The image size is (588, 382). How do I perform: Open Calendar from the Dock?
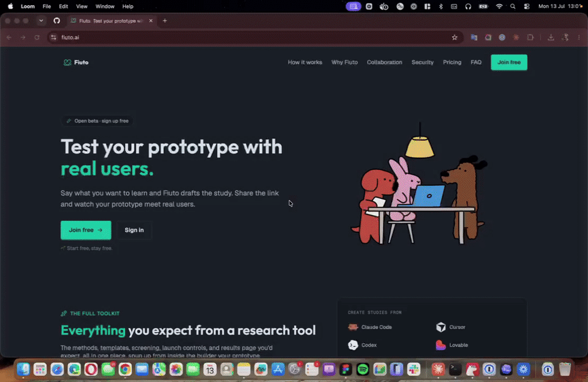coord(210,369)
